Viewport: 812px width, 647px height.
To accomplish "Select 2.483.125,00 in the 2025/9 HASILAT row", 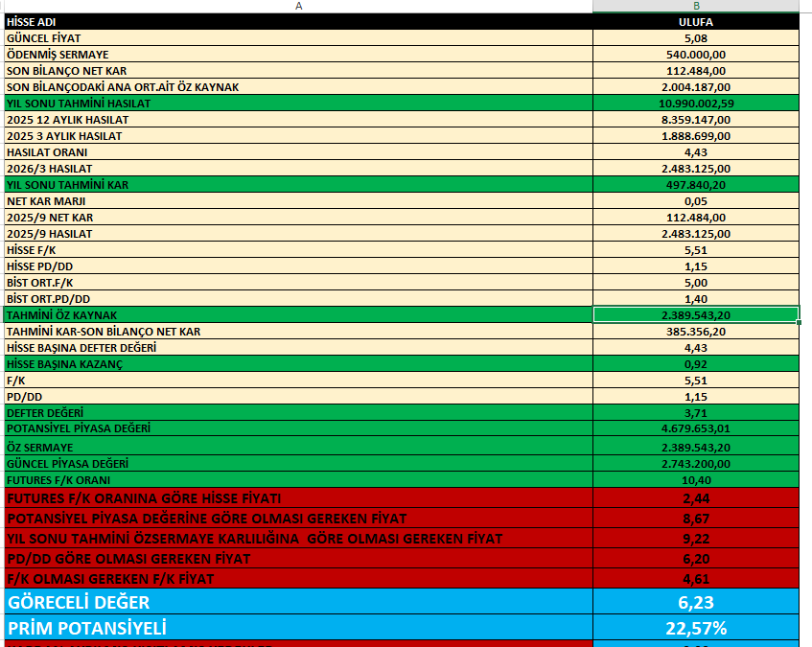I will [696, 234].
